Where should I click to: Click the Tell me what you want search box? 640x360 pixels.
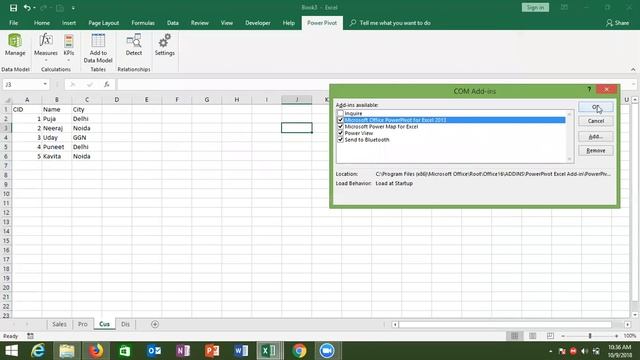[395, 23]
